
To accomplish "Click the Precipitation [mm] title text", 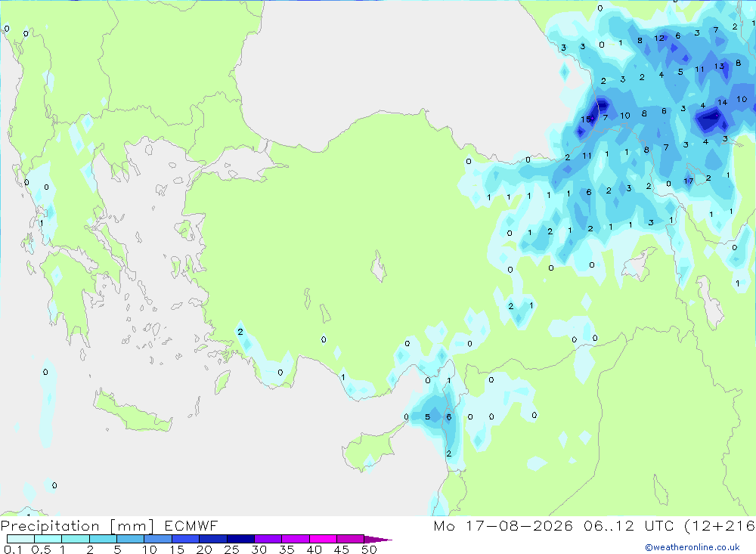I will click(77, 525).
